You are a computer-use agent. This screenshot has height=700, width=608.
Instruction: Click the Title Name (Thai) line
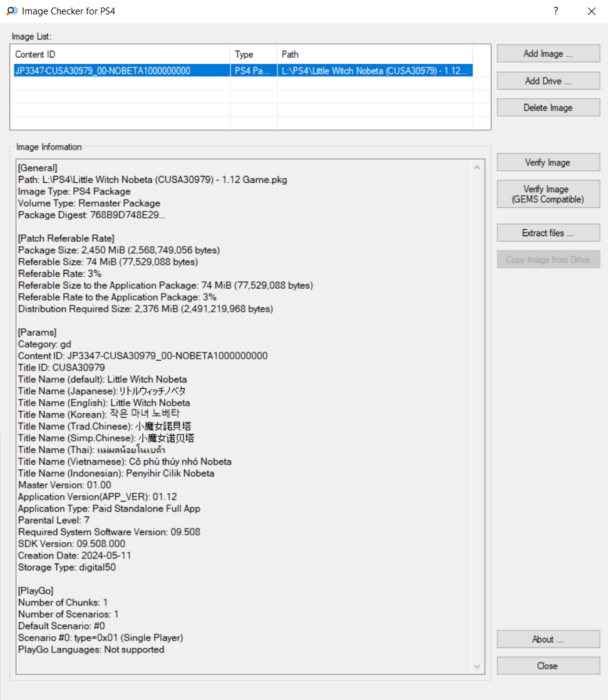click(x=92, y=450)
